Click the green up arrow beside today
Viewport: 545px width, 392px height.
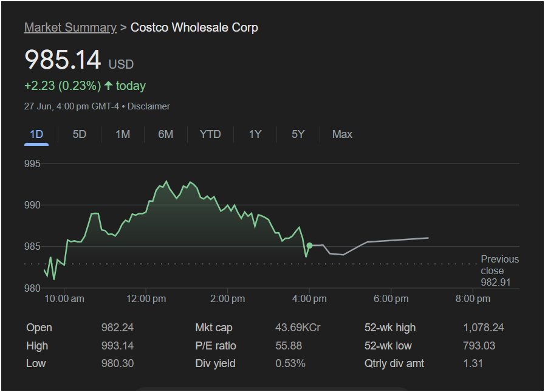108,86
